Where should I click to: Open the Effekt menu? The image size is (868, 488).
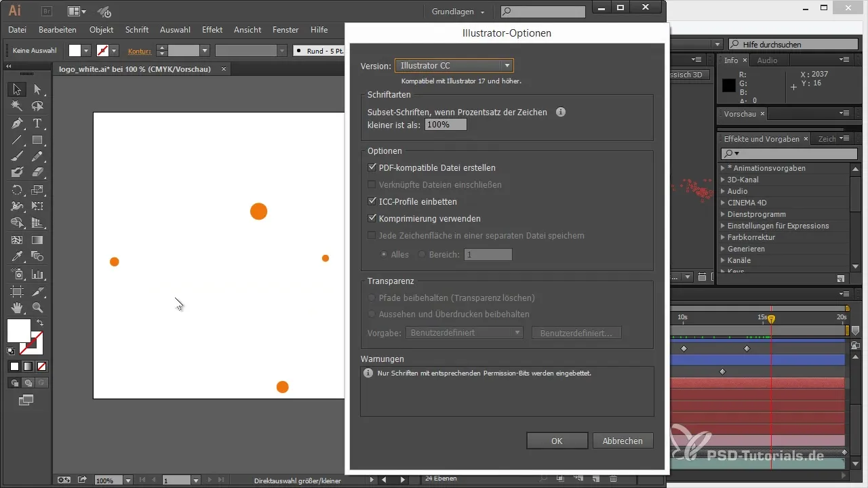[x=212, y=30]
